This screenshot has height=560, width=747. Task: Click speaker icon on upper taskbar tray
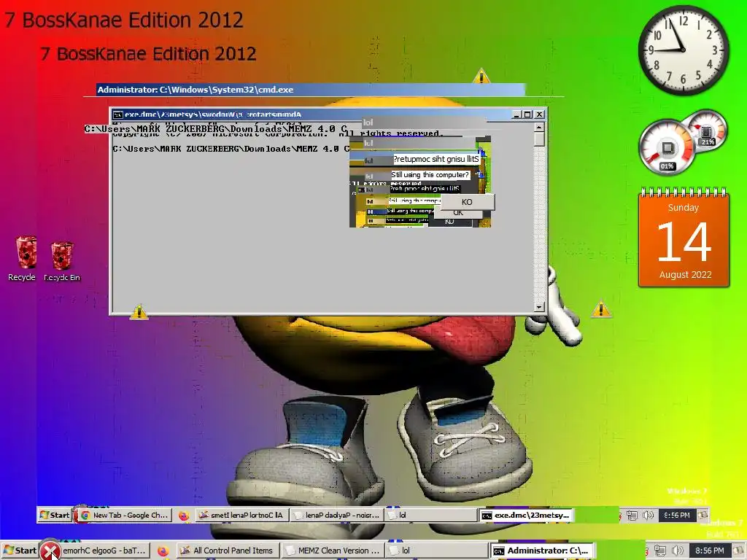point(648,516)
